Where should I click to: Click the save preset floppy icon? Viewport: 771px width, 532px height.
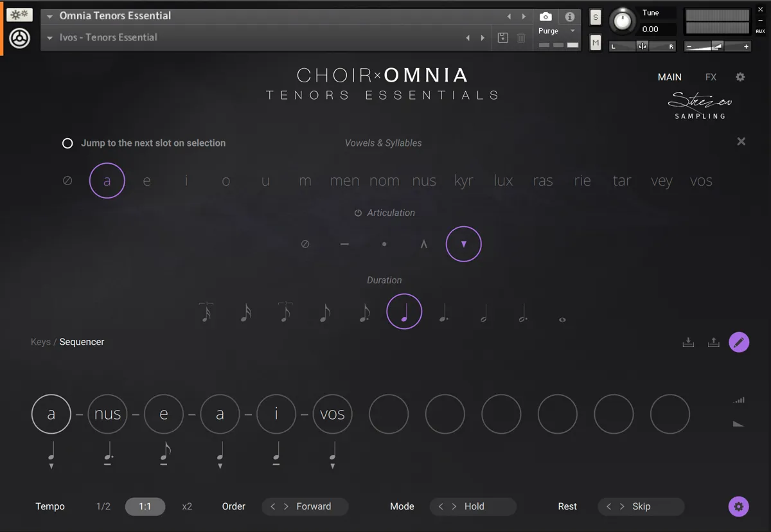(x=503, y=38)
